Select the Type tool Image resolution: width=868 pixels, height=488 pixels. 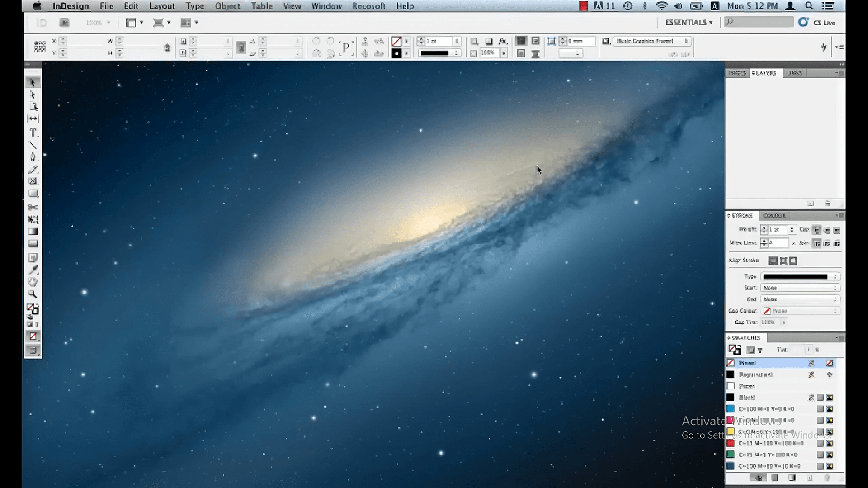[x=33, y=133]
